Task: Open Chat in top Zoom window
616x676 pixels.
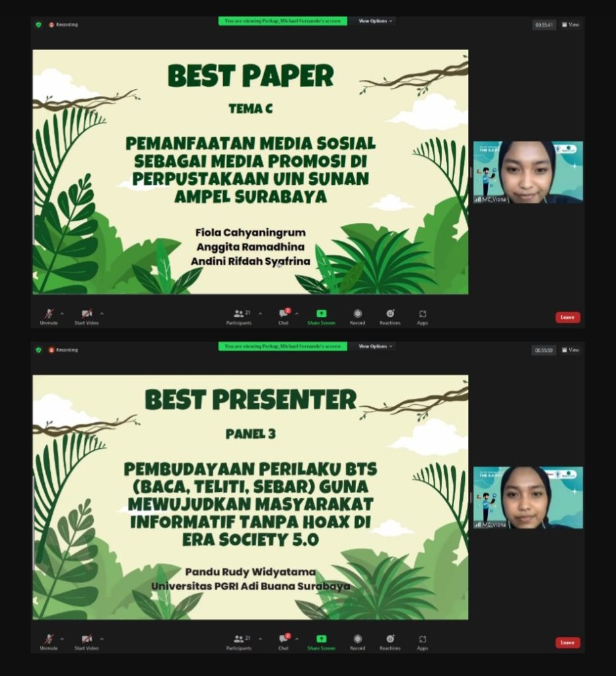Action: click(284, 316)
